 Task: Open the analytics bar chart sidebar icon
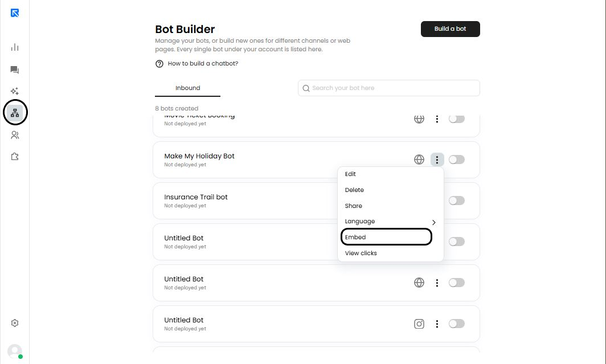tap(15, 47)
